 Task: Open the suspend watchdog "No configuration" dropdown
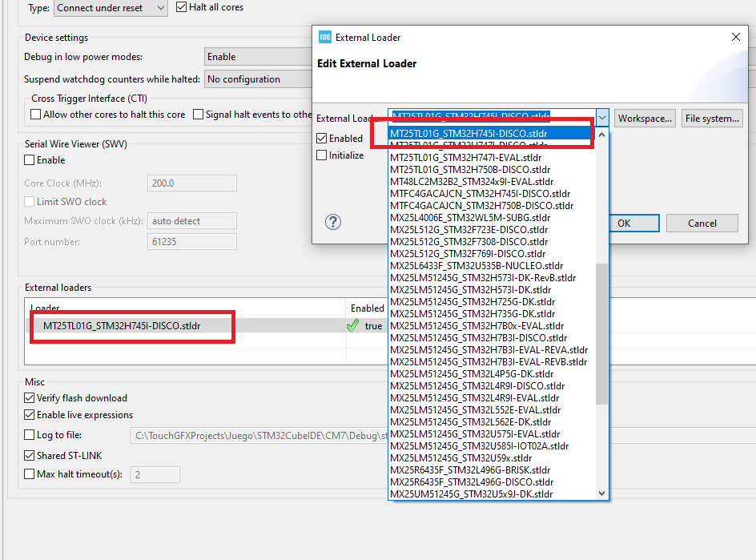point(258,79)
